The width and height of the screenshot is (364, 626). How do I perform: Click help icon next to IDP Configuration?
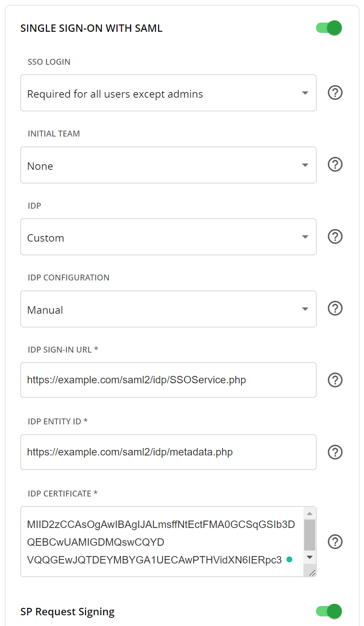point(335,308)
